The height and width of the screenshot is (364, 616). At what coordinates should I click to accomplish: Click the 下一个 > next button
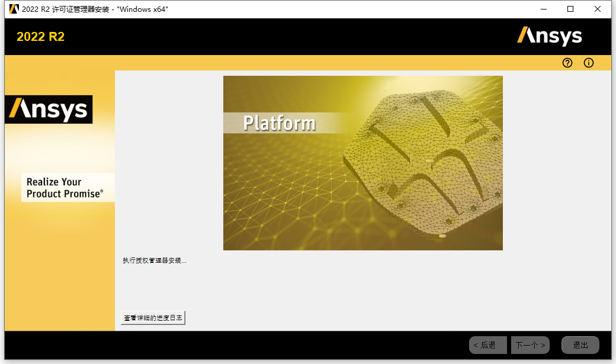pos(530,345)
